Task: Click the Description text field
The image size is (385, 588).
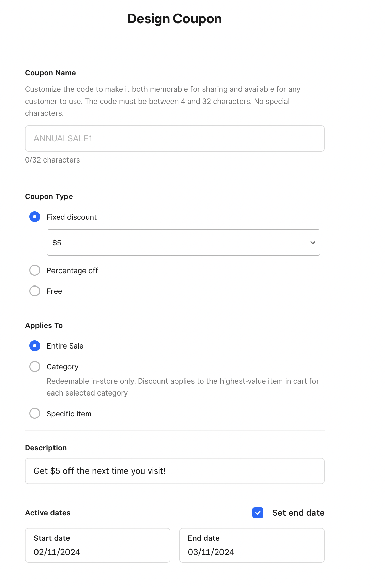Action: tap(174, 471)
